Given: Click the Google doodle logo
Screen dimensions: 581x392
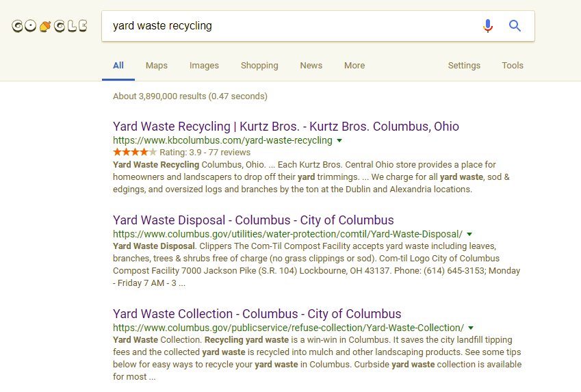Looking at the screenshot, I should (50, 26).
